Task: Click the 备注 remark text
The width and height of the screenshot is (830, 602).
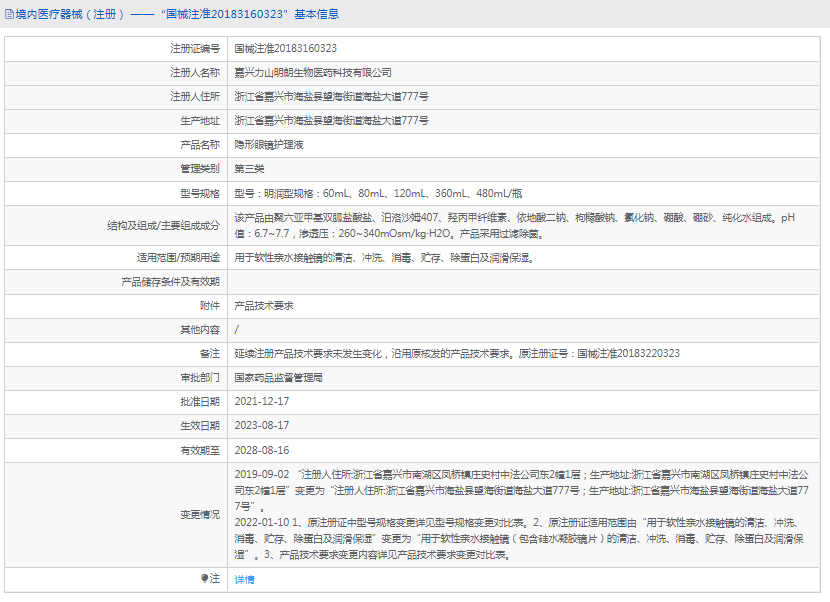Action: click(457, 354)
